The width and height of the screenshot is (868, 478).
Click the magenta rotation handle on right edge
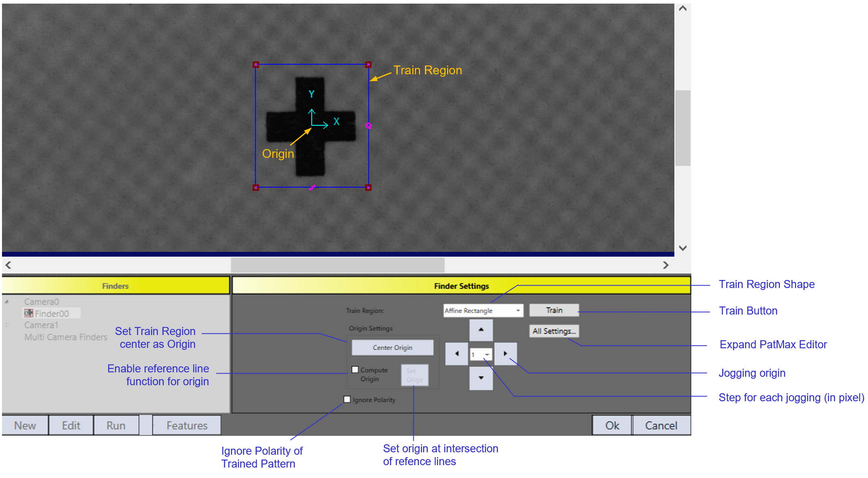(x=368, y=126)
